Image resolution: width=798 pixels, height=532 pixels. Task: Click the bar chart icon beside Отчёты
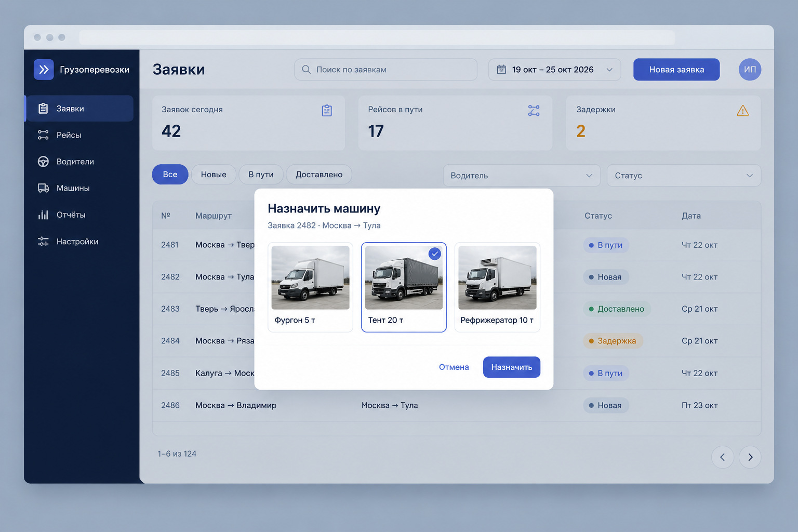[44, 215]
